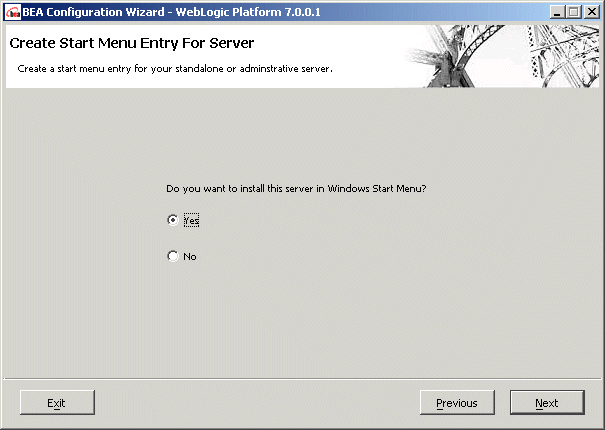Image resolution: width=605 pixels, height=430 pixels.
Task: Select the Yes radio button
Action: click(x=173, y=220)
